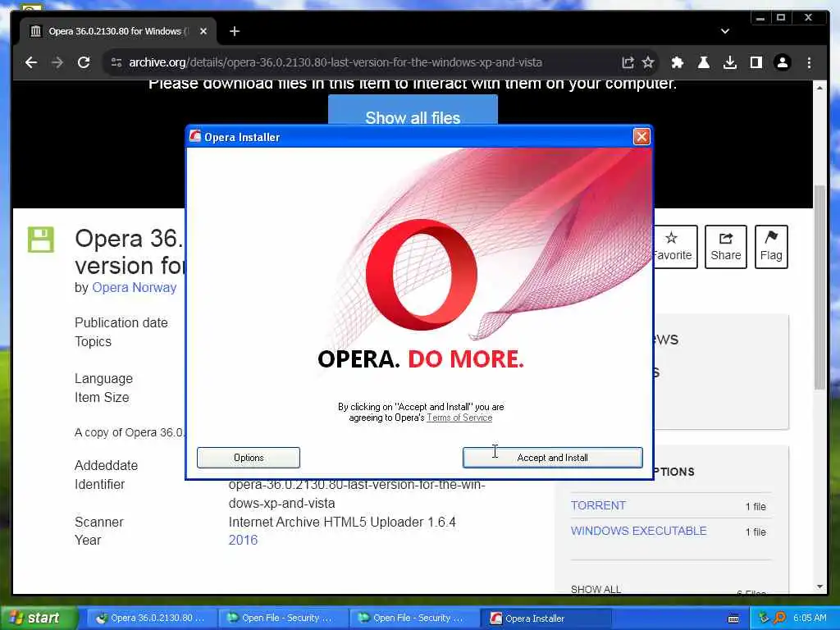The width and height of the screenshot is (840, 630).
Task: Open the Options button in Opera Installer
Action: [x=248, y=458]
